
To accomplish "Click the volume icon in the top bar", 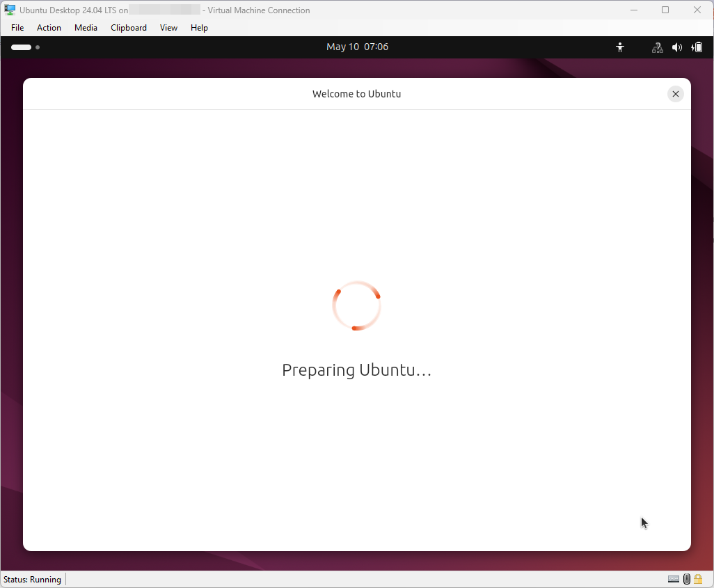I will pyautogui.click(x=676, y=47).
